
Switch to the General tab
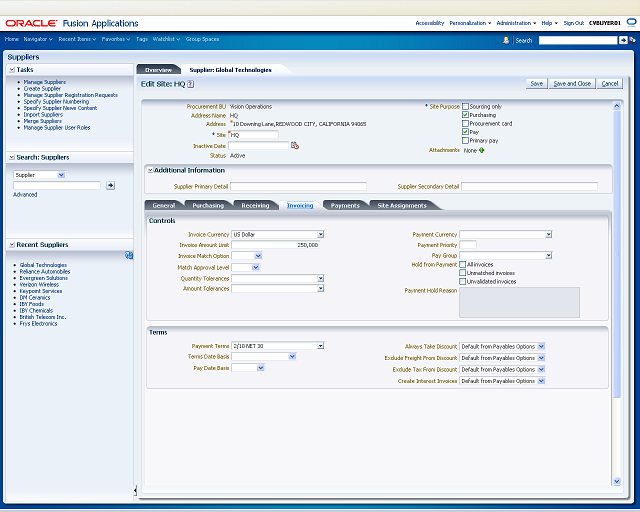tap(164, 205)
